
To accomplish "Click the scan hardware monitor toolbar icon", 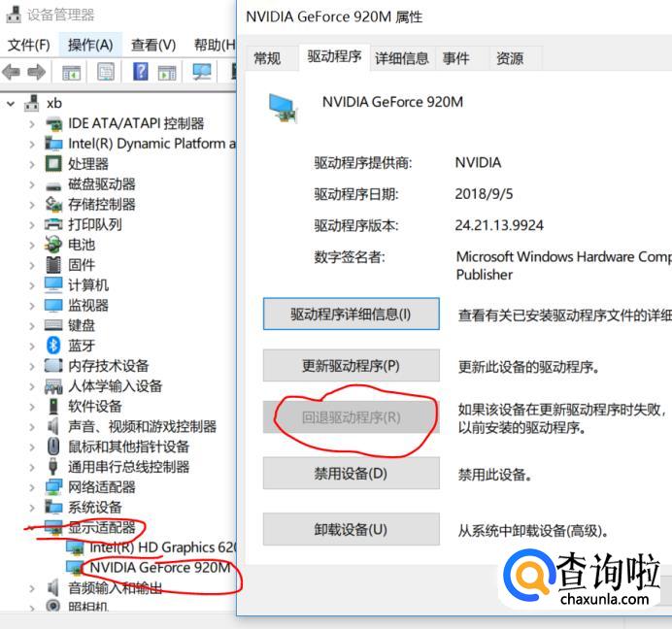I will pyautogui.click(x=201, y=72).
